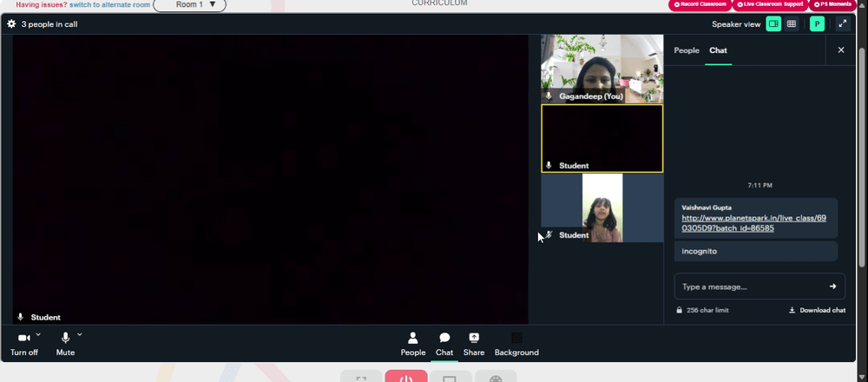The image size is (868, 382).
Task: Switch to grid view layout icon
Action: (792, 23)
